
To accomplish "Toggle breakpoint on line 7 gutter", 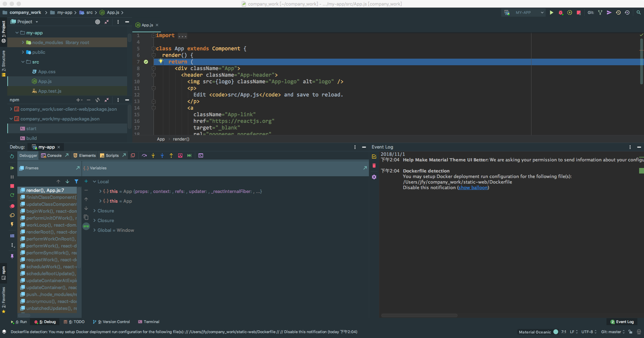I will tap(146, 62).
